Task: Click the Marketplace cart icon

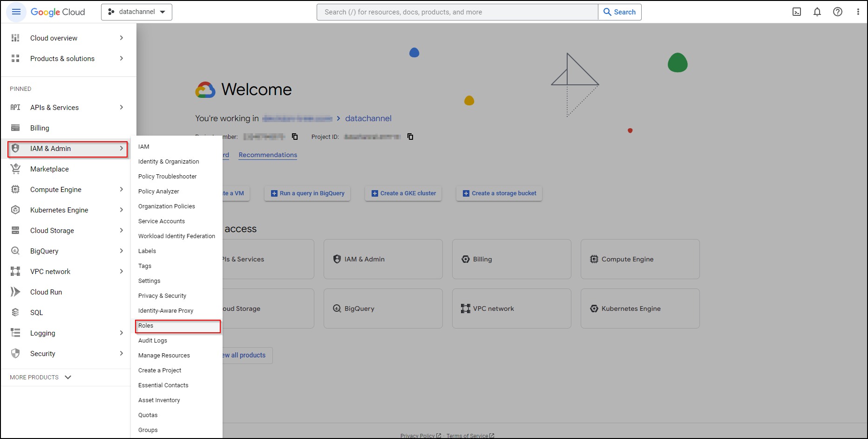Action: (x=15, y=169)
